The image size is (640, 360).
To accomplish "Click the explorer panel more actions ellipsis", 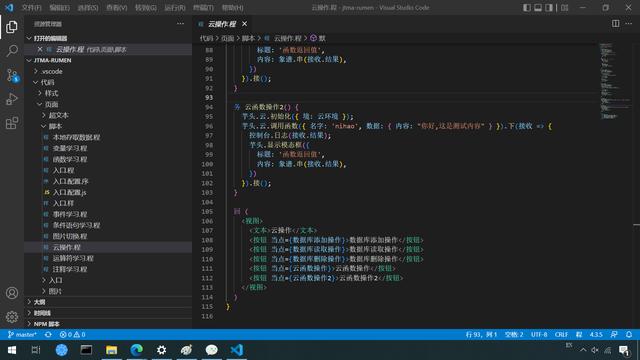I will click(180, 24).
